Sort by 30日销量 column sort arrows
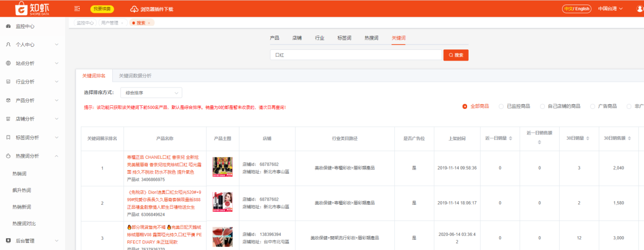This screenshot has height=250, width=644. pos(587,138)
